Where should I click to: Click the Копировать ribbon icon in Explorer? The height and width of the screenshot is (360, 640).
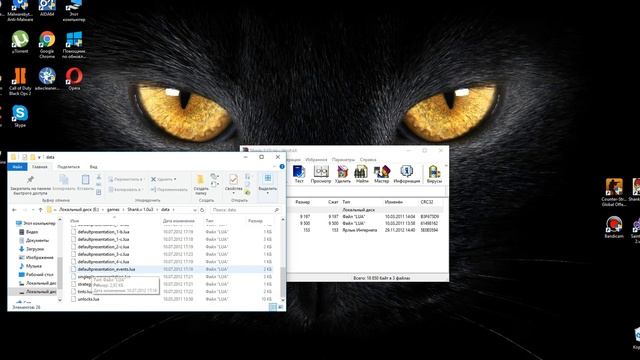(x=64, y=182)
